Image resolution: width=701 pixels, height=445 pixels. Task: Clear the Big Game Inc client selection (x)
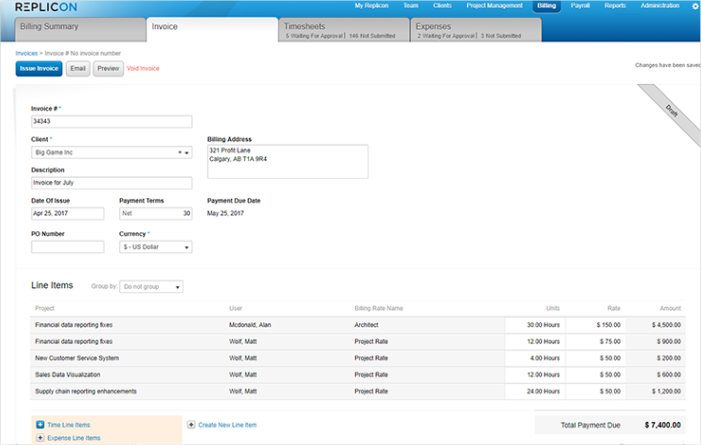[x=180, y=153]
